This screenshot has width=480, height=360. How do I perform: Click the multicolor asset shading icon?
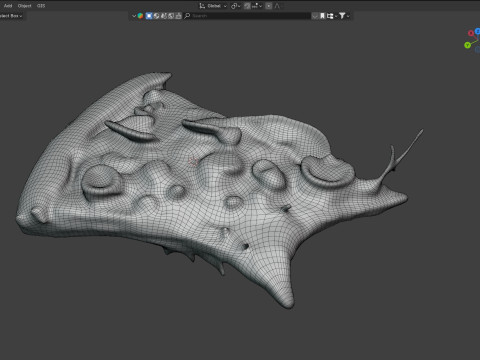(x=140, y=16)
